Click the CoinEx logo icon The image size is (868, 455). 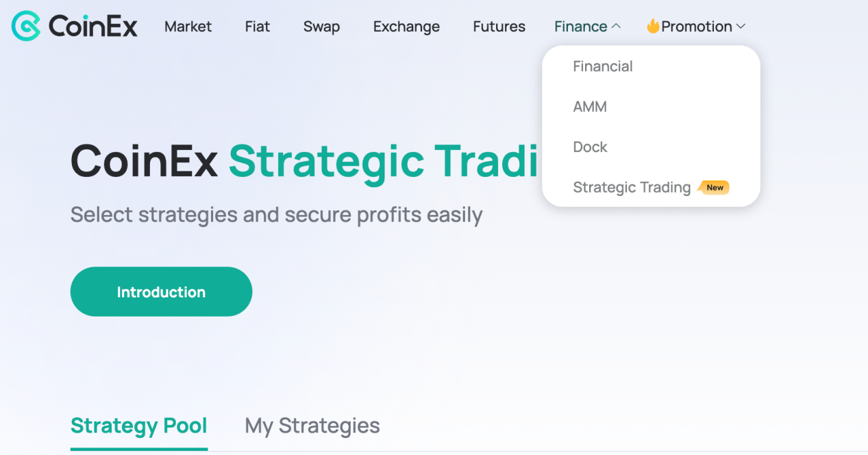tap(26, 26)
